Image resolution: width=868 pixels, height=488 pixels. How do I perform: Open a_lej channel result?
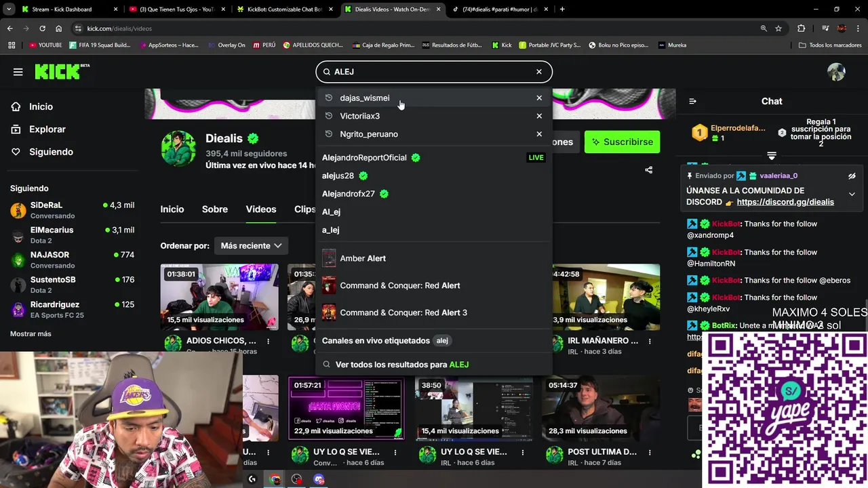(x=434, y=230)
